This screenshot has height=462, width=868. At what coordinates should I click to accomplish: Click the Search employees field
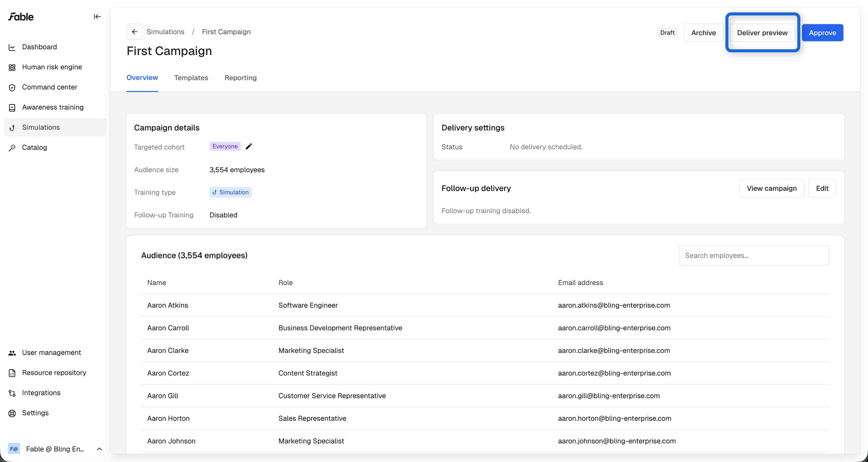(x=754, y=255)
